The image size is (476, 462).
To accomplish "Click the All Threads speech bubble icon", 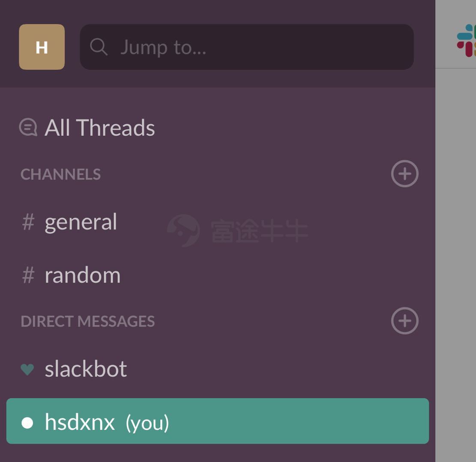I will 28,127.
